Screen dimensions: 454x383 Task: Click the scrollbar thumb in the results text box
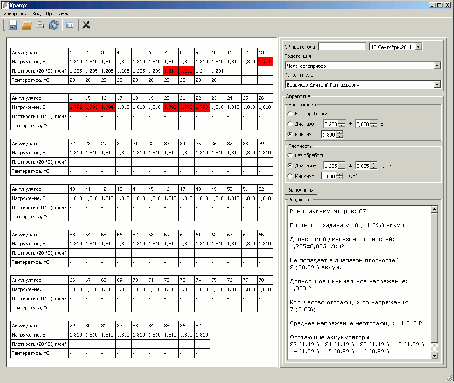click(x=434, y=277)
